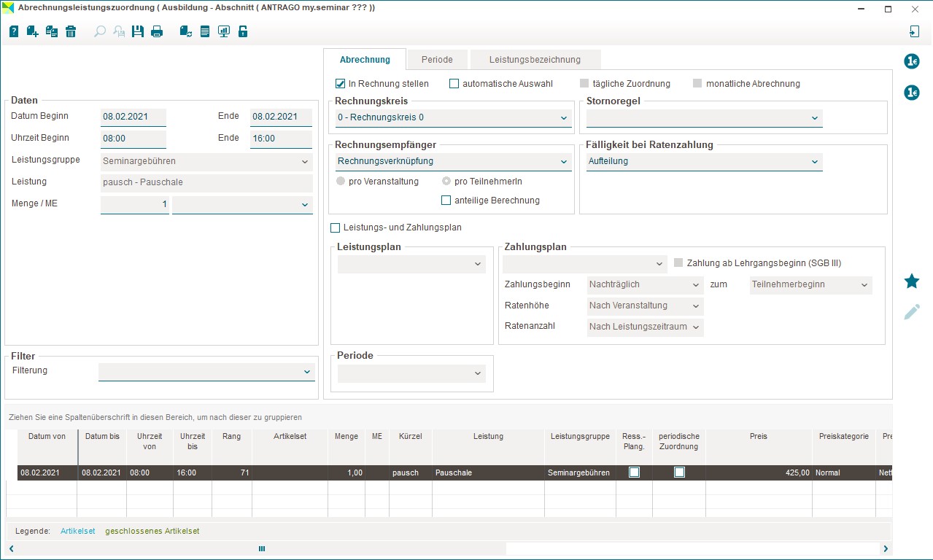
Task: Click the 'Datum Beginn' date field
Action: (x=133, y=117)
